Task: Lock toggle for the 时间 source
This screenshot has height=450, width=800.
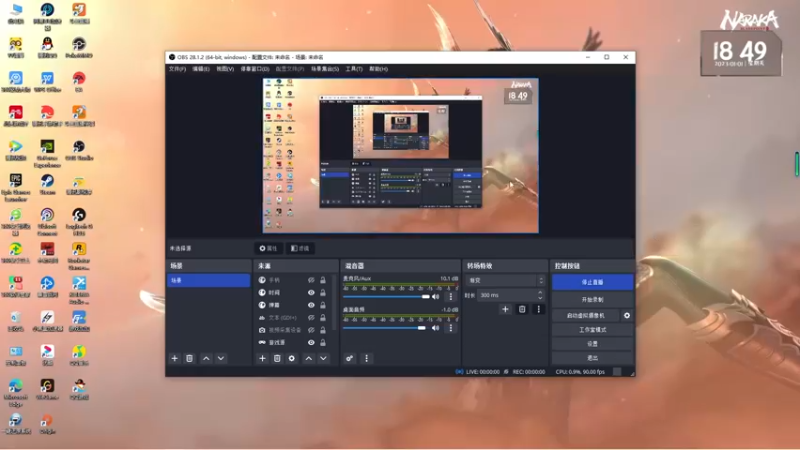Action: [323, 292]
